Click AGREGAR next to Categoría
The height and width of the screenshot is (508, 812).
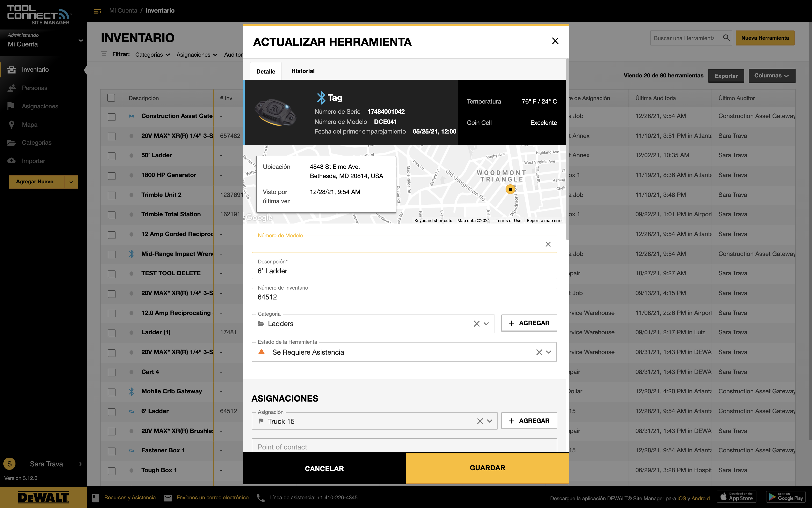tap(529, 323)
